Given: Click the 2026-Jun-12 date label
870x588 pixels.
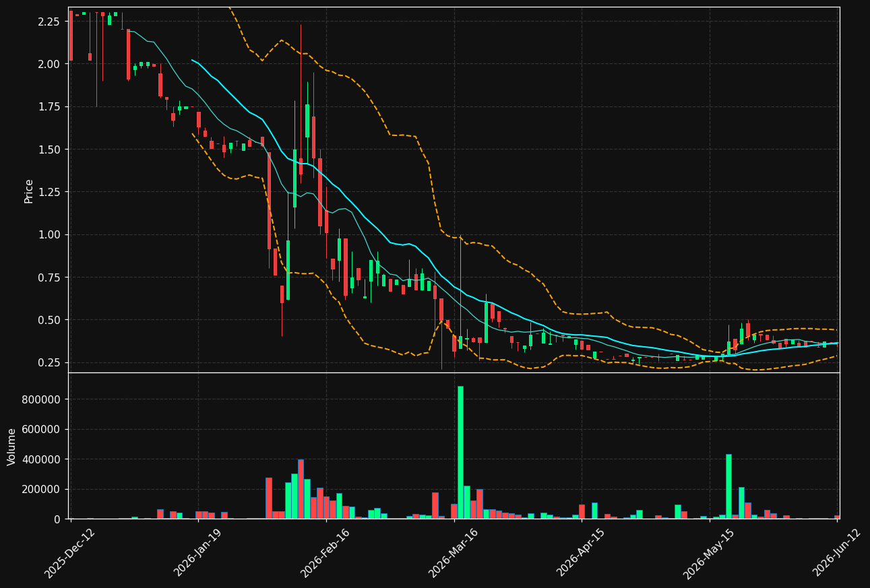Looking at the screenshot, I should point(837,552).
